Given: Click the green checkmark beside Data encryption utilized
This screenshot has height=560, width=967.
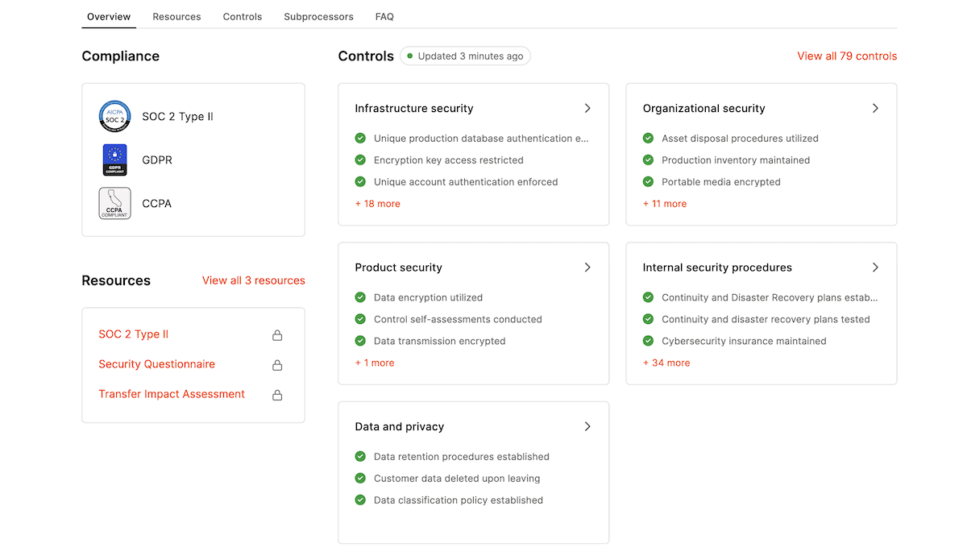Looking at the screenshot, I should coord(360,297).
